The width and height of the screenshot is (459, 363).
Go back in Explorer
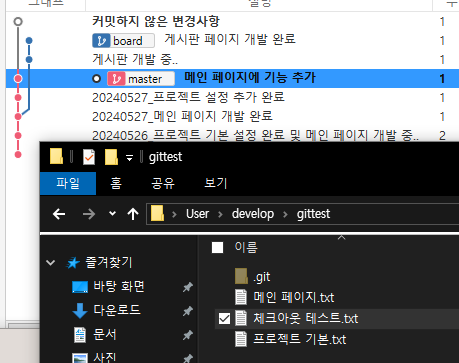coord(59,214)
